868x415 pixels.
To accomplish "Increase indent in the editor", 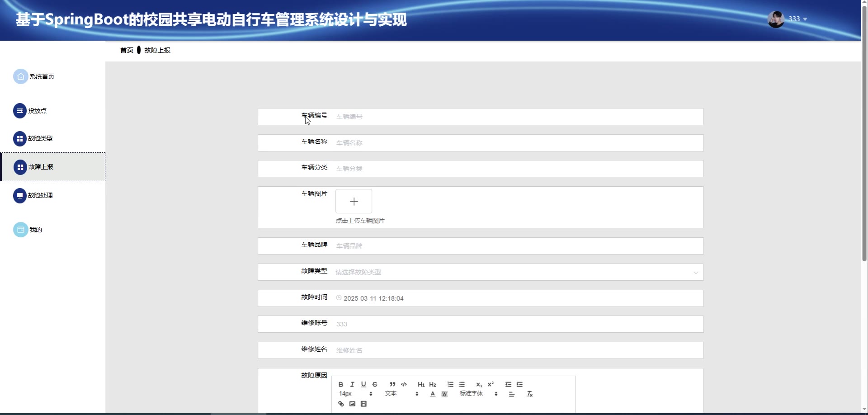I will 519,384.
